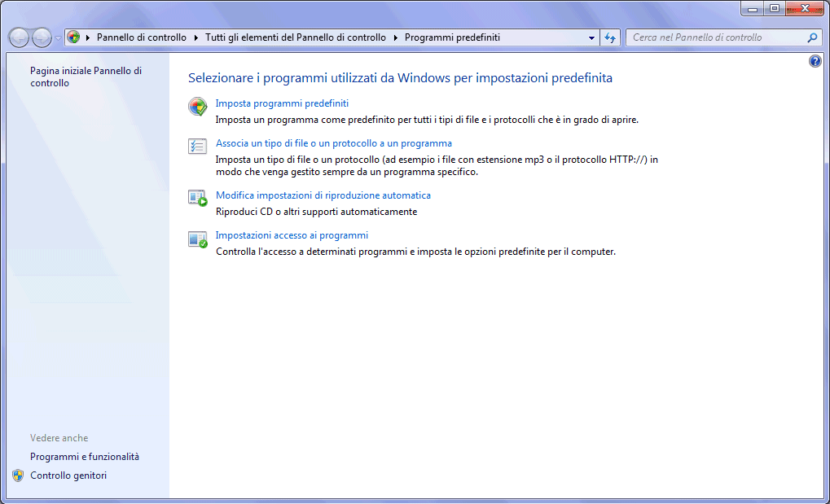Click the 'Riproduci CD o altri supporti automaticamente' text
This screenshot has width=830, height=504.
click(x=317, y=212)
